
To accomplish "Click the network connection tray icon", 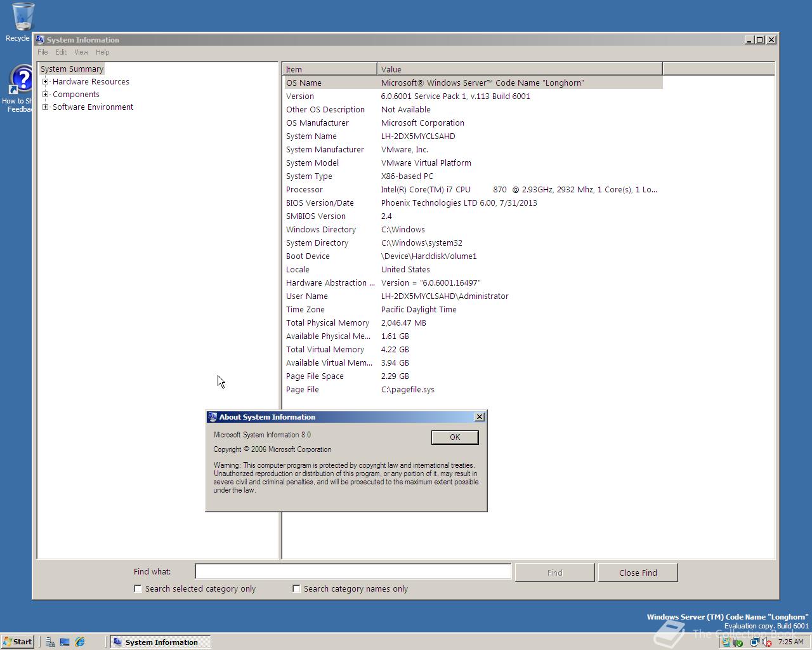I will click(755, 642).
